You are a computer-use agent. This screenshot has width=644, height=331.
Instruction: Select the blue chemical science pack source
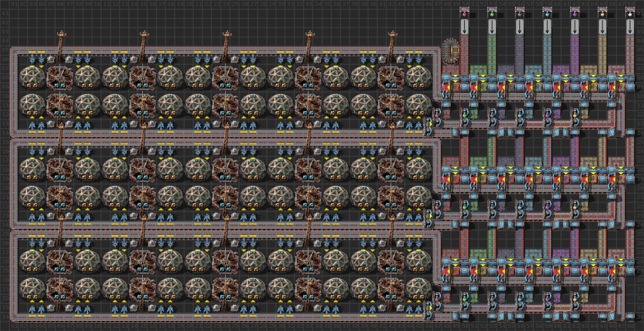coord(548,13)
